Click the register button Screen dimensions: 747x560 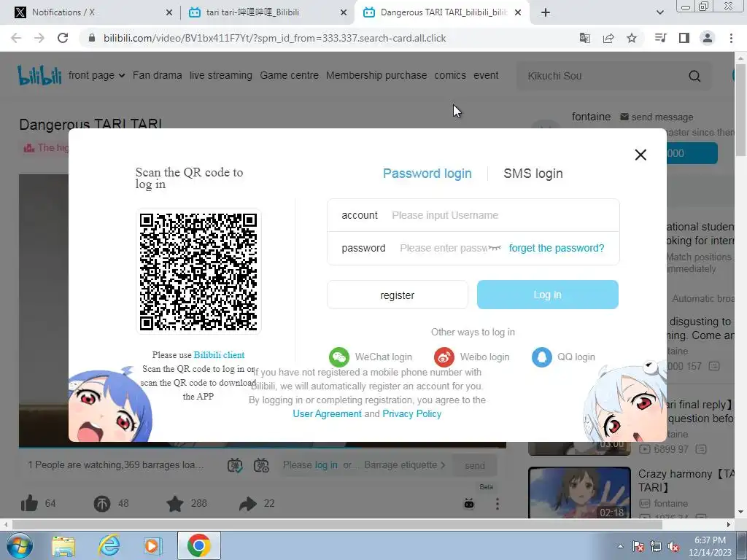tap(398, 295)
